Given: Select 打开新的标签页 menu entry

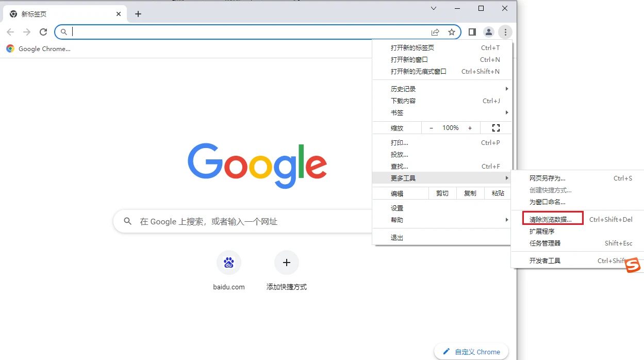Looking at the screenshot, I should [x=442, y=47].
